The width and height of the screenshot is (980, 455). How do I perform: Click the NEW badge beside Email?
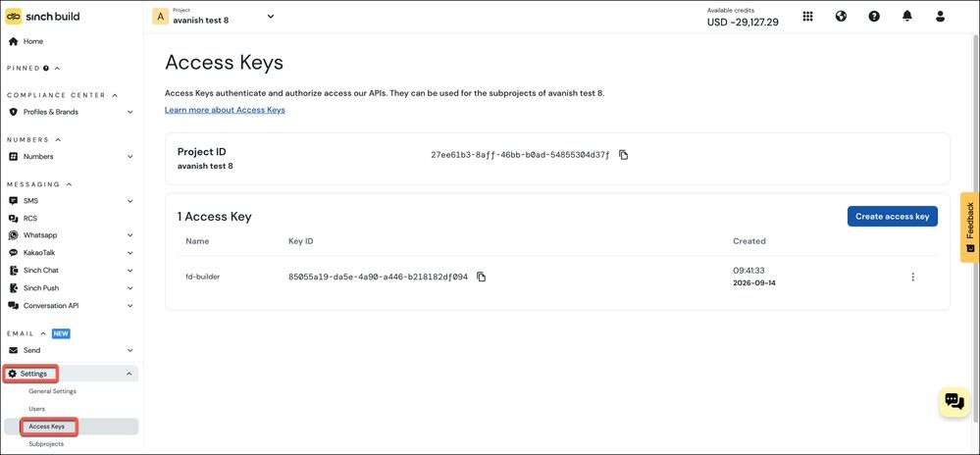(61, 333)
